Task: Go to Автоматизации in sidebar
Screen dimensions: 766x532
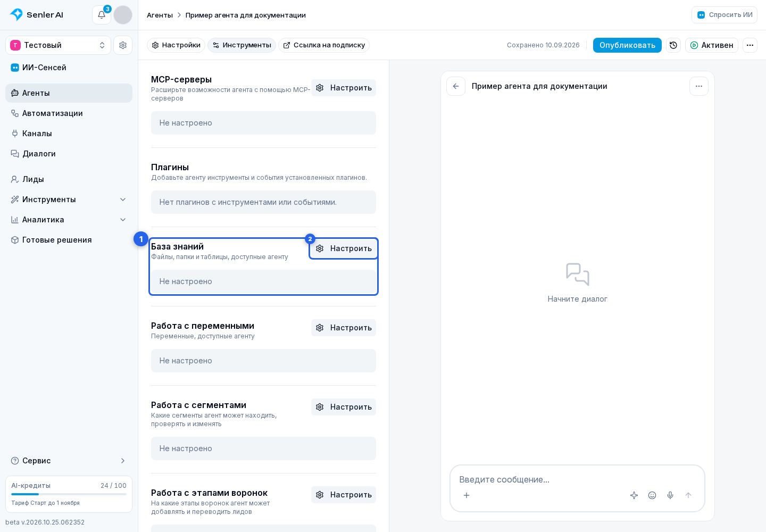Action: click(x=69, y=113)
